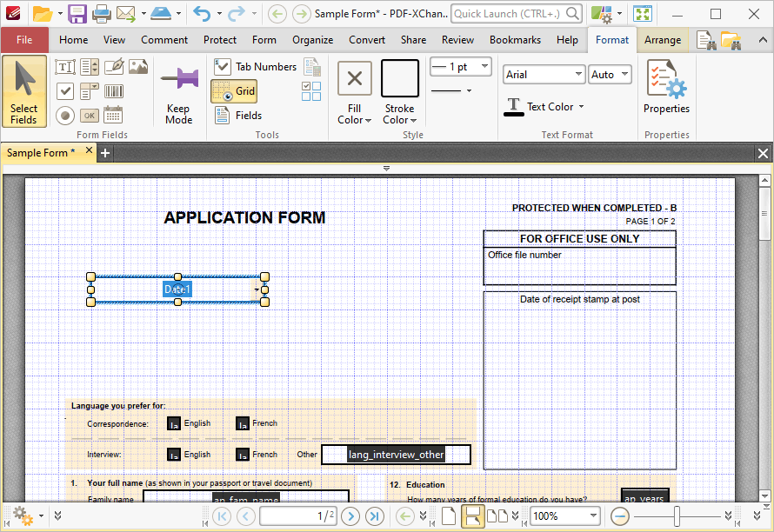Screen dimensions: 774x532
Task: Open the Text Color dropdown arrow
Action: (x=581, y=107)
